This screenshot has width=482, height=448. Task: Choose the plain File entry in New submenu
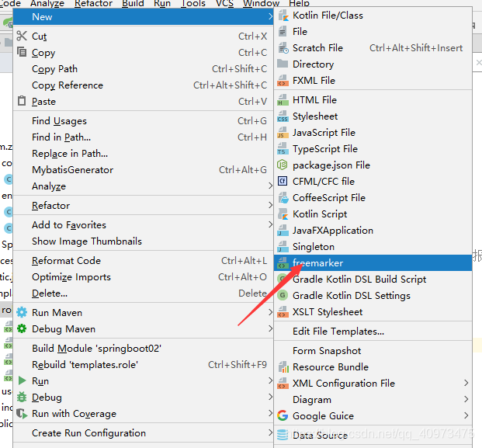click(373, 32)
